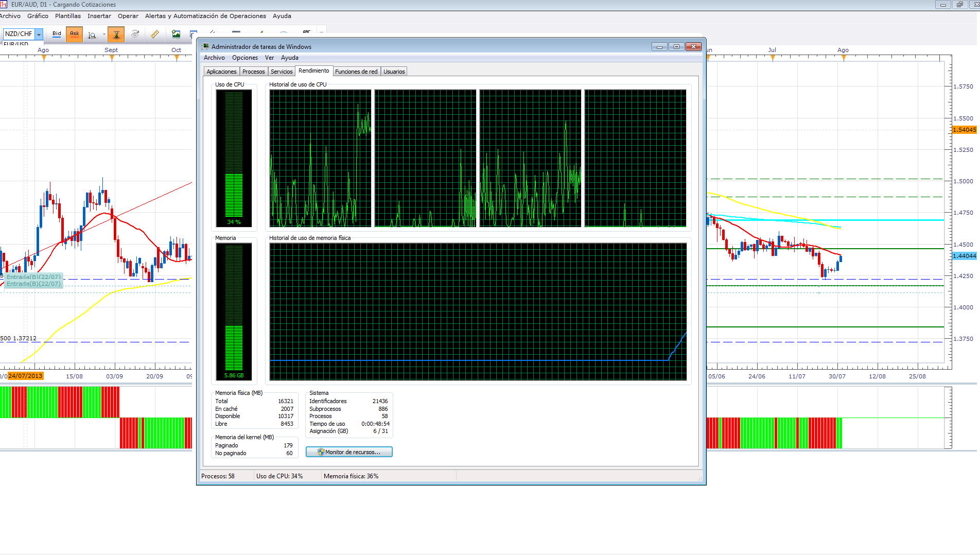Open the zoom tool options arrow
The width and height of the screenshot is (980, 555).
[x=104, y=34]
